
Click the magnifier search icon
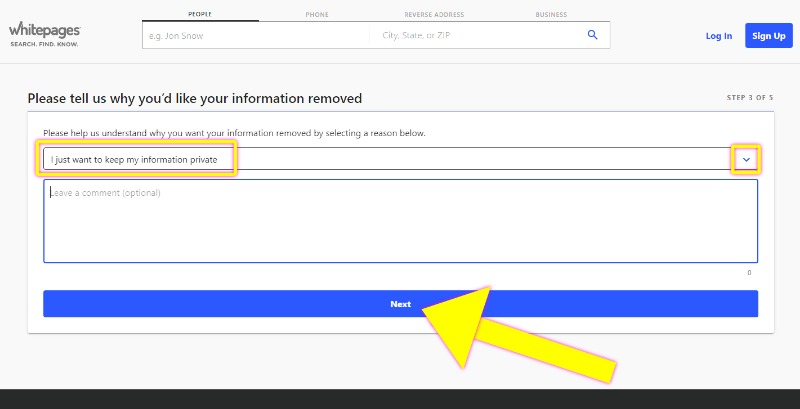click(592, 35)
